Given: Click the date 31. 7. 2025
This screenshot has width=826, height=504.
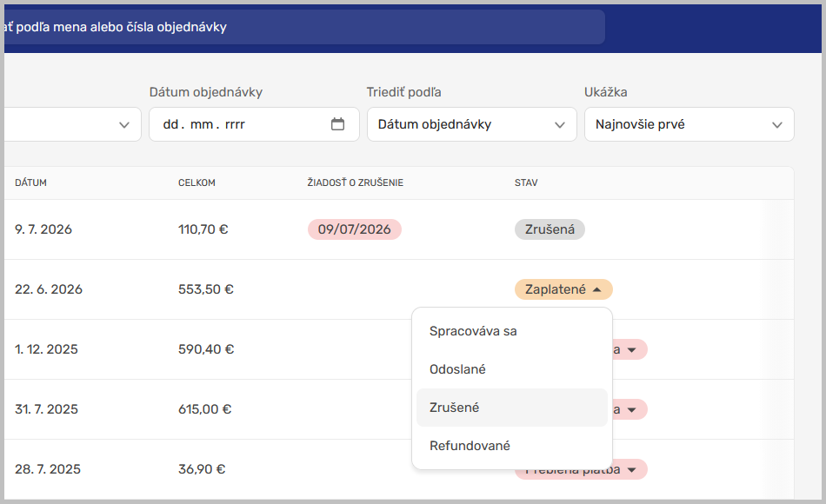Looking at the screenshot, I should point(46,409).
